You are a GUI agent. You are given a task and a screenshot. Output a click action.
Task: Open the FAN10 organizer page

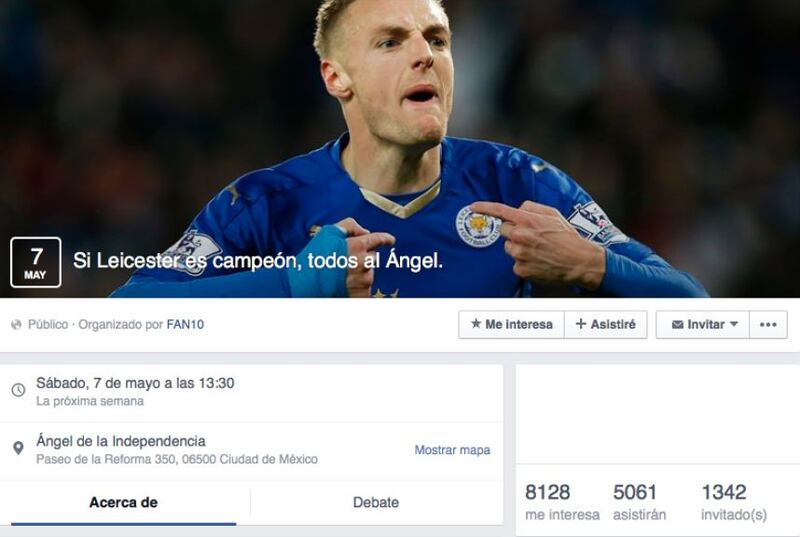tap(185, 324)
